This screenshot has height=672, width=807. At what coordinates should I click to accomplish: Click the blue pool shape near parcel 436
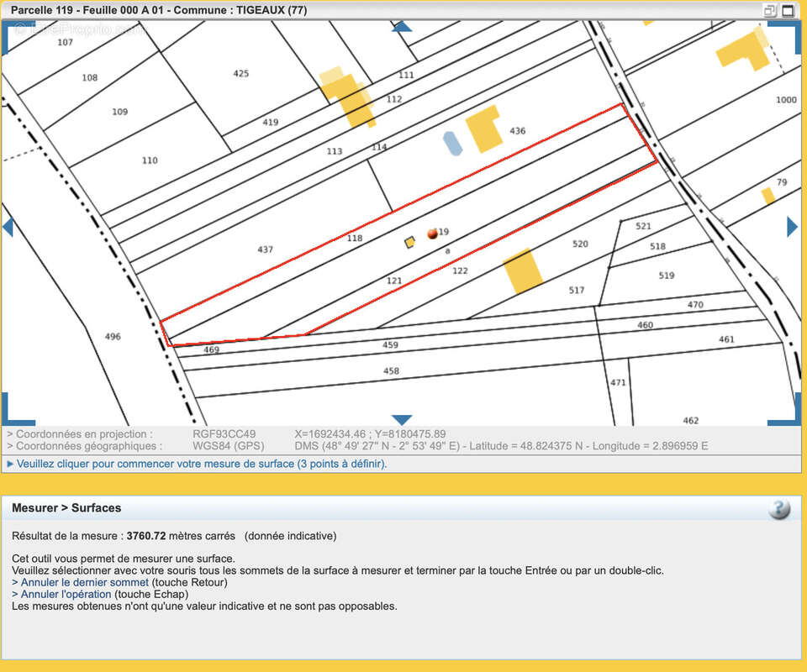point(452,144)
